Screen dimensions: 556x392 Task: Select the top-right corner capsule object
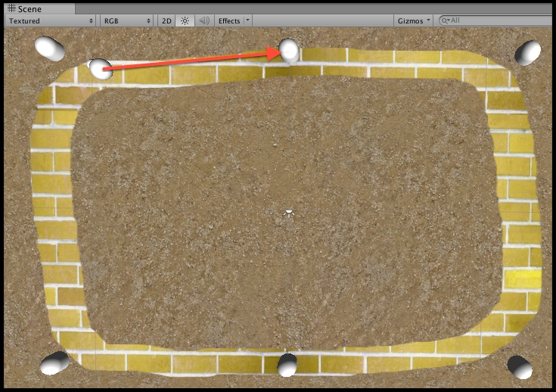pos(528,52)
